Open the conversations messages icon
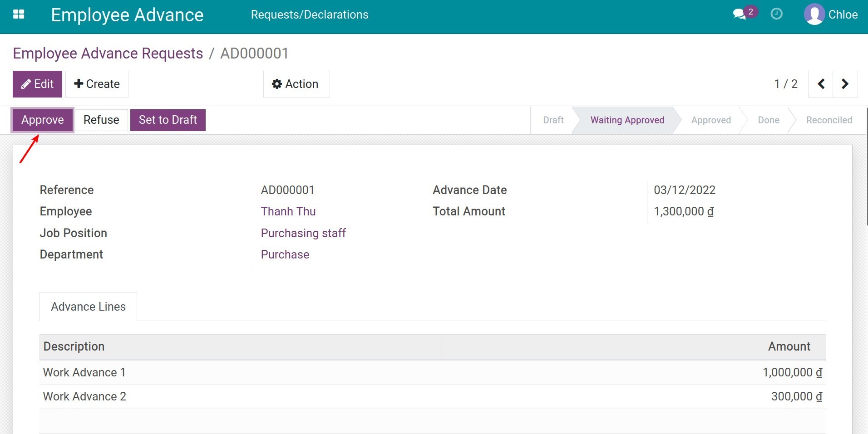868x434 pixels. [740, 14]
